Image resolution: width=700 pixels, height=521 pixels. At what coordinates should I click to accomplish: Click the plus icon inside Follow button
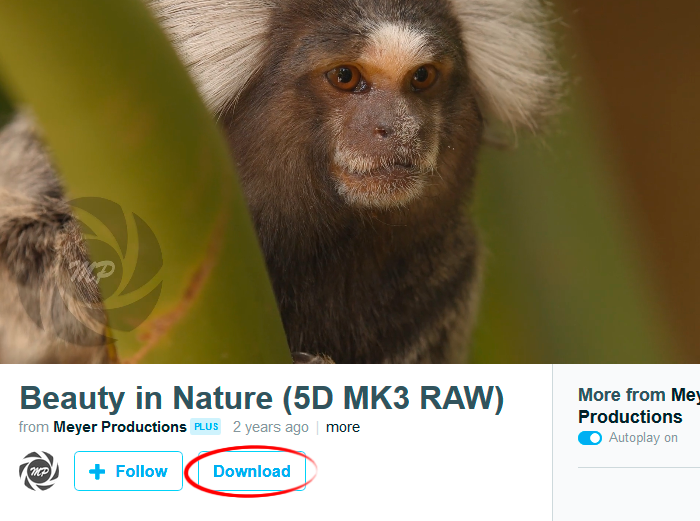[97, 471]
